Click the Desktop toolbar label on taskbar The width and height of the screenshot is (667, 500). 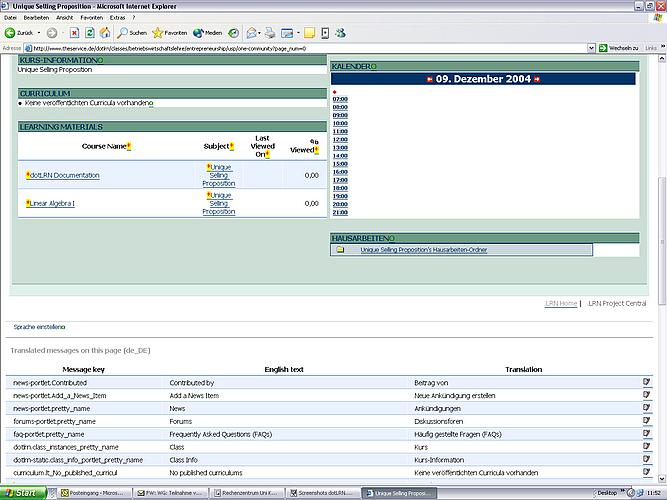(x=607, y=492)
